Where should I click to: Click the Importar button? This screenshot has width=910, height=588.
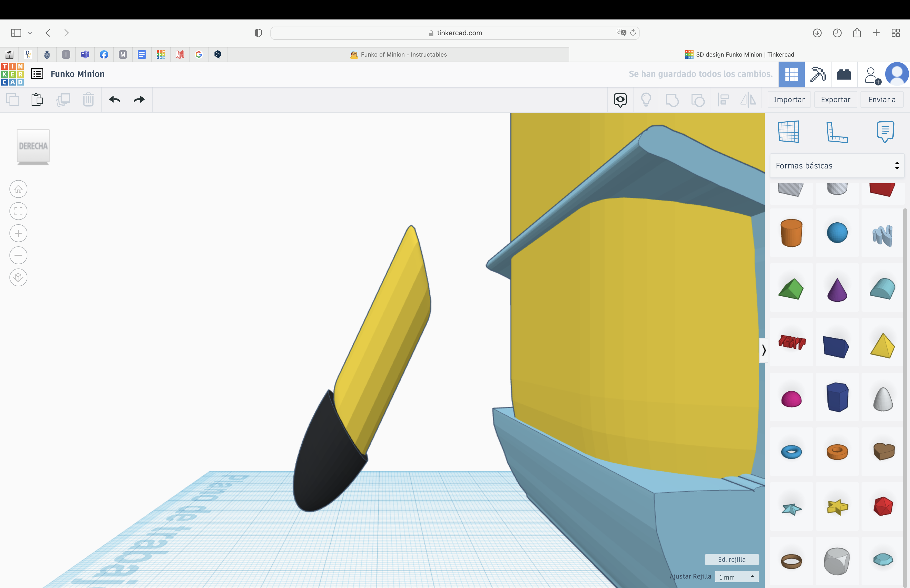point(789,100)
